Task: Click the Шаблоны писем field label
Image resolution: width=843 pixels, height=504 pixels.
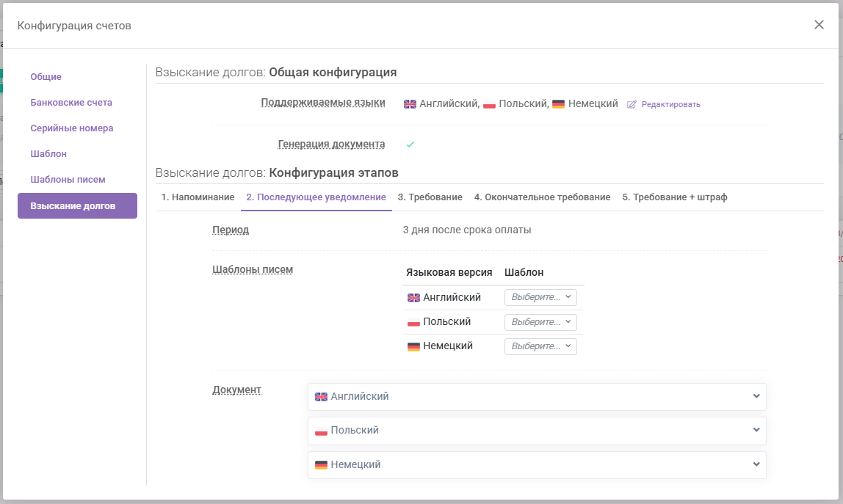Action: pos(253,270)
